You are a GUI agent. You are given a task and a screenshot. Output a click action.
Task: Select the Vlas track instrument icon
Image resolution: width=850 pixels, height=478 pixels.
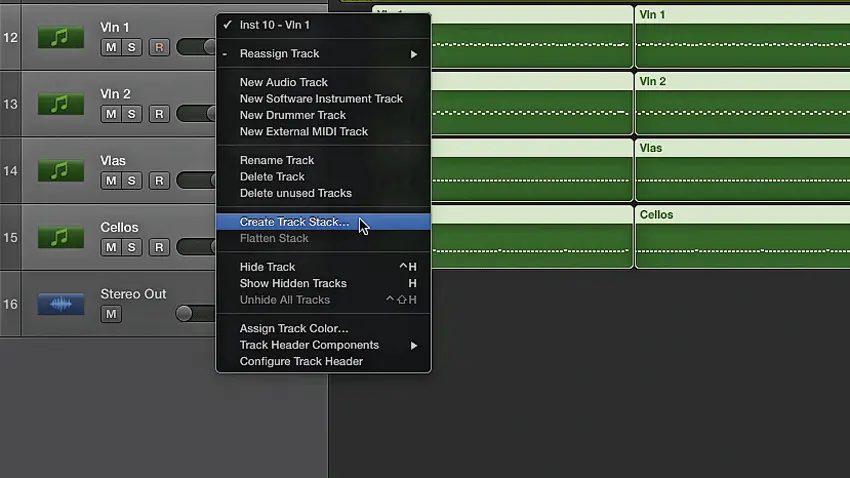click(60, 171)
